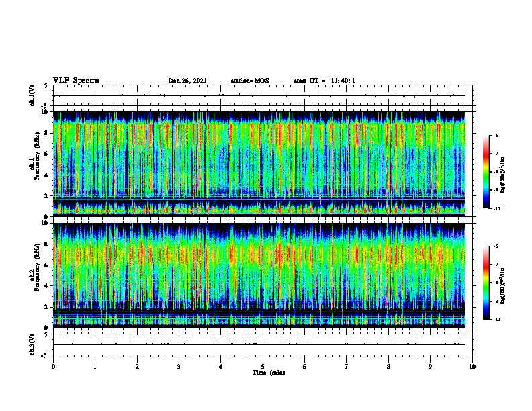Click the 'start UT = 11:40:1' label
The image size is (532, 411).
click(324, 81)
